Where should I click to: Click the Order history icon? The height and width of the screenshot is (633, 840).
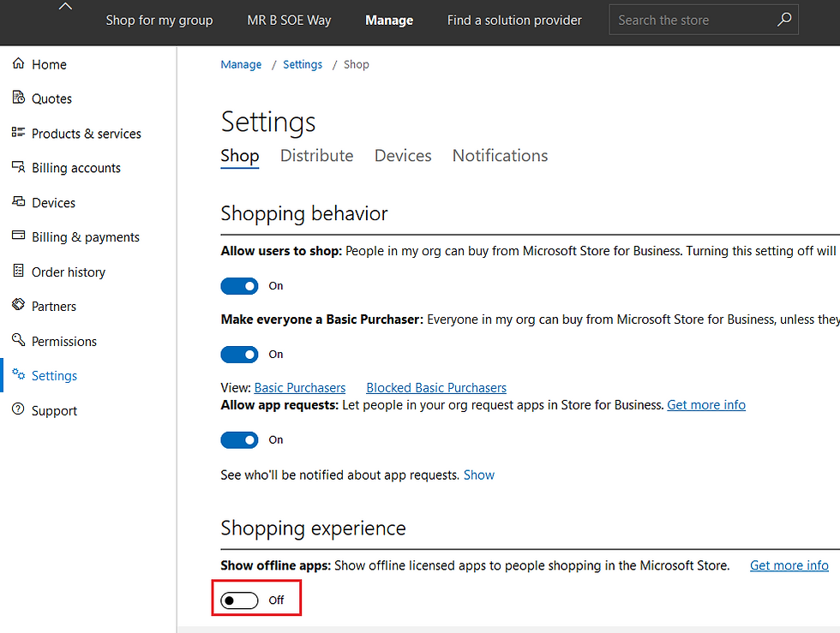tap(19, 271)
